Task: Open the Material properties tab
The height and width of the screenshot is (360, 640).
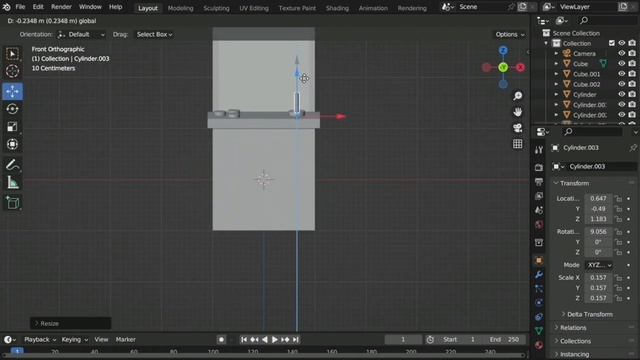Action: [x=539, y=345]
